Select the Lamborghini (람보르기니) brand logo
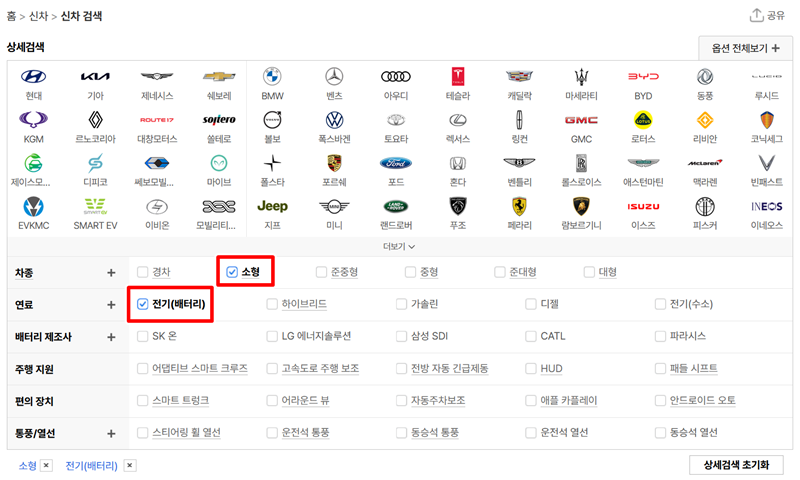Image resolution: width=800 pixels, height=480 pixels. 581,207
